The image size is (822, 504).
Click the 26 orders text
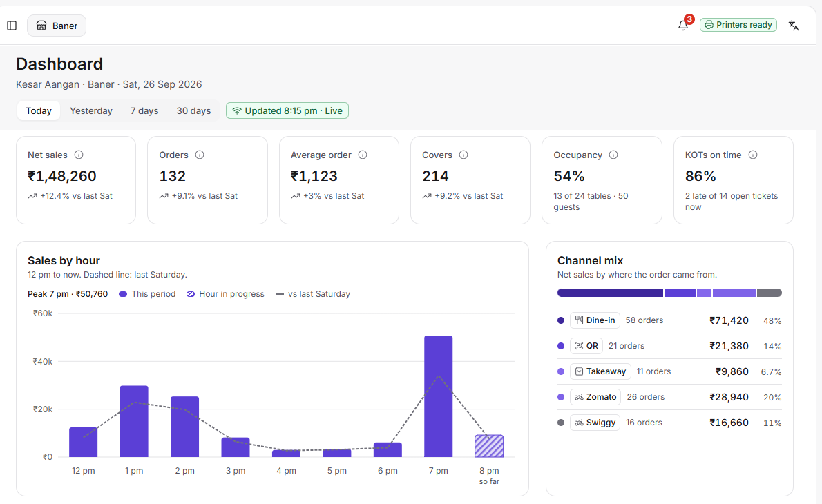646,397
